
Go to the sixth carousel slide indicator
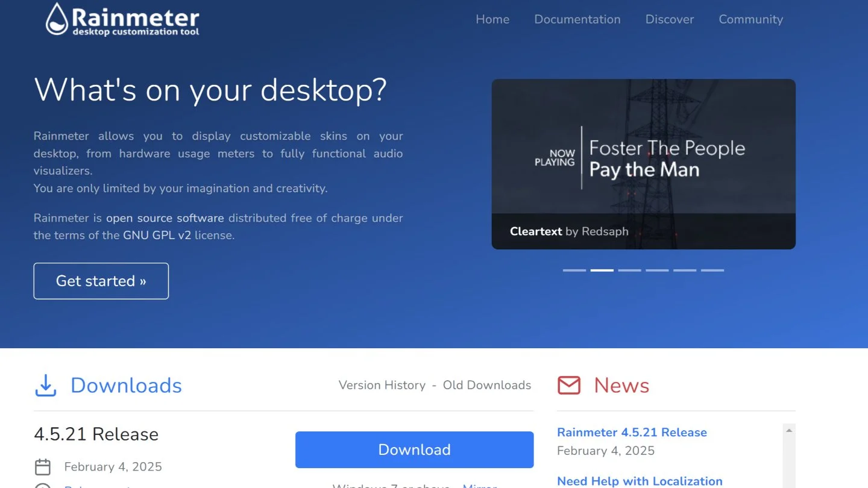(712, 271)
